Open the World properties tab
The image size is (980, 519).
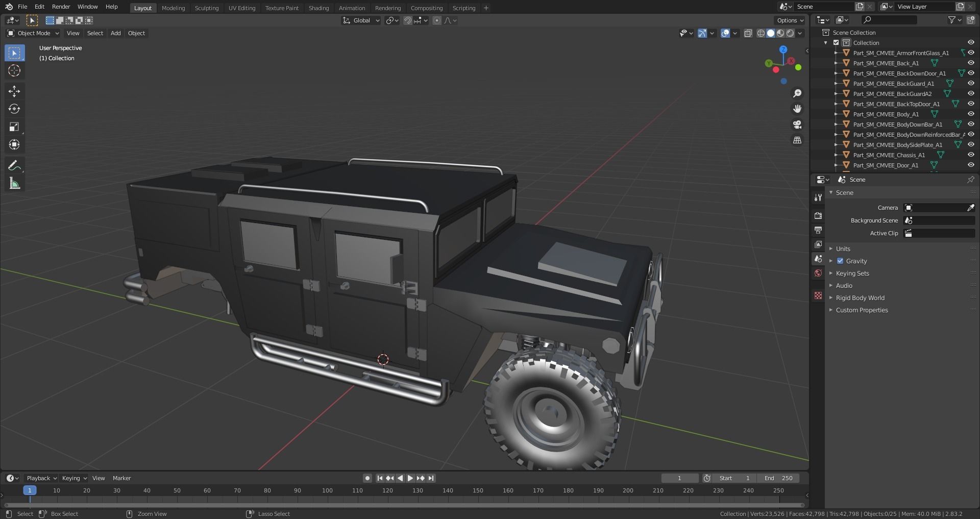(x=818, y=273)
